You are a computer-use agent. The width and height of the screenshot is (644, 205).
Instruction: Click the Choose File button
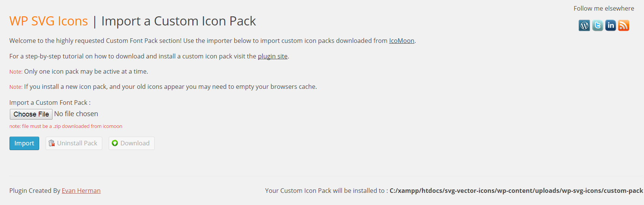click(31, 114)
